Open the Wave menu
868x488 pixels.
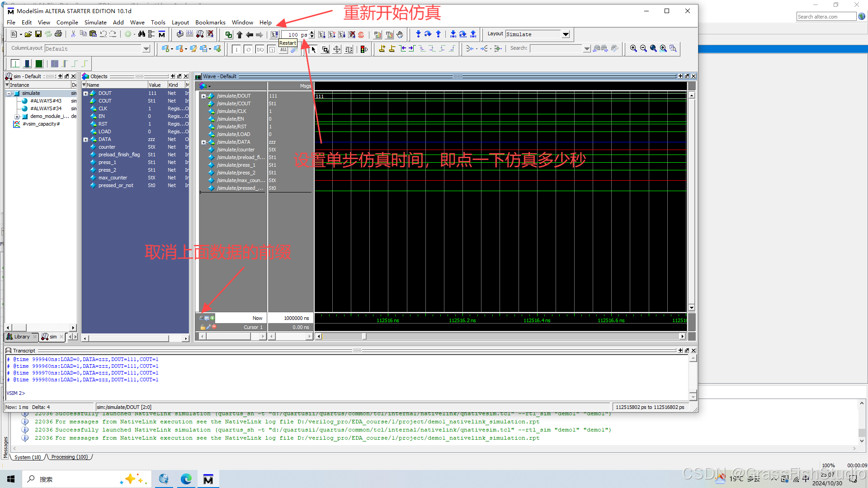coord(137,22)
